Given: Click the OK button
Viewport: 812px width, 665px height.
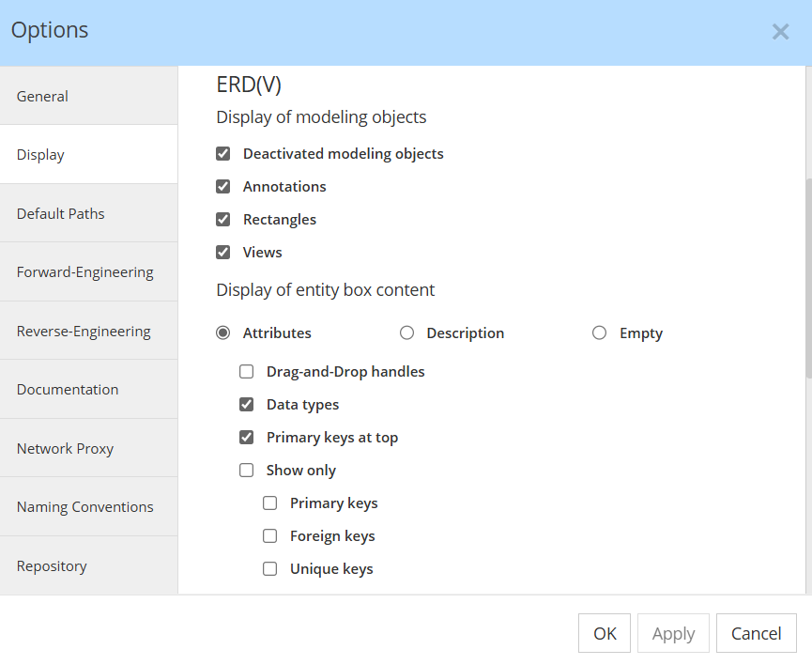Looking at the screenshot, I should click(605, 633).
